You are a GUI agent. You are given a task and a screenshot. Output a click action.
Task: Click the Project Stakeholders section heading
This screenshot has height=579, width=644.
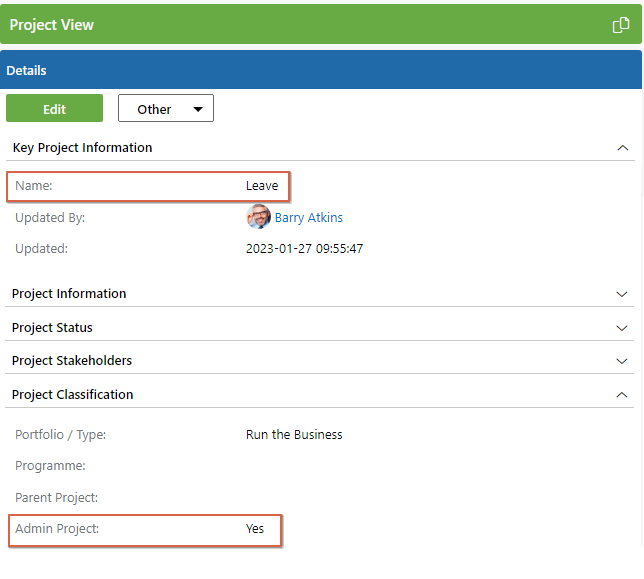pos(72,361)
